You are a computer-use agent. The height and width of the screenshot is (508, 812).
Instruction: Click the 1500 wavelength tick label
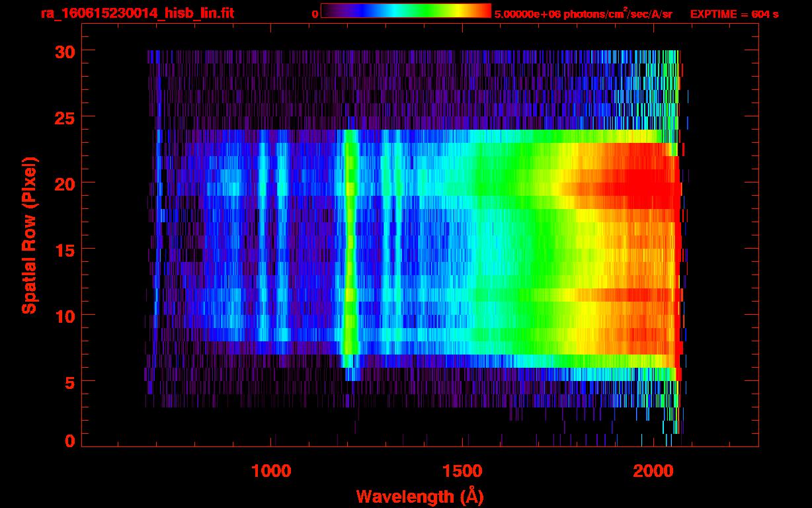point(462,471)
